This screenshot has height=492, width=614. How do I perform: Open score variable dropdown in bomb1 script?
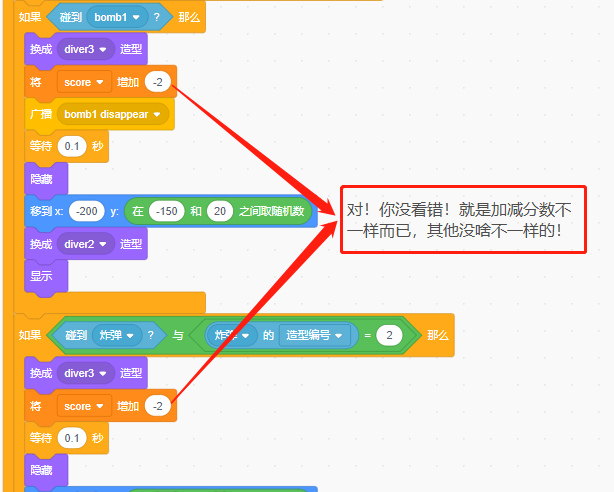pos(84,82)
